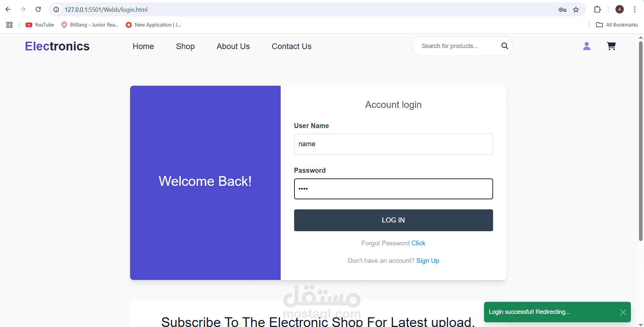Open Chrome three-dot menu
The image size is (644, 327).
(x=635, y=9)
